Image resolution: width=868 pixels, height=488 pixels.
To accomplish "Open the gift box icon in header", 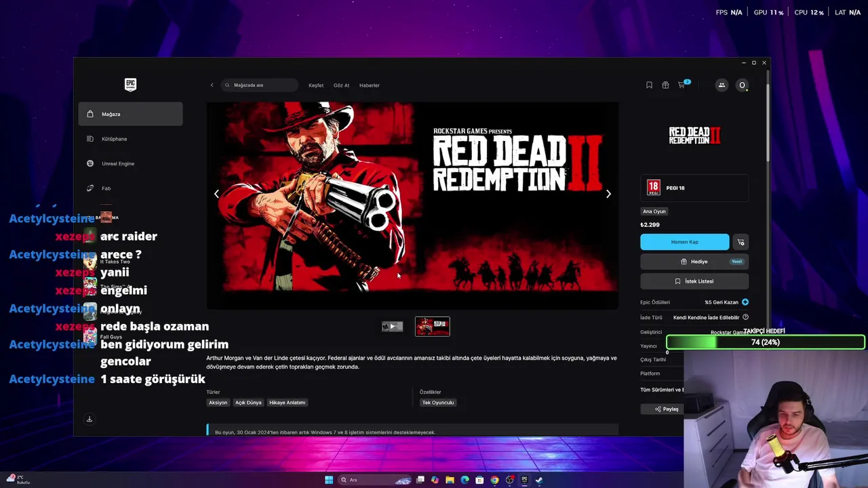I will [665, 85].
